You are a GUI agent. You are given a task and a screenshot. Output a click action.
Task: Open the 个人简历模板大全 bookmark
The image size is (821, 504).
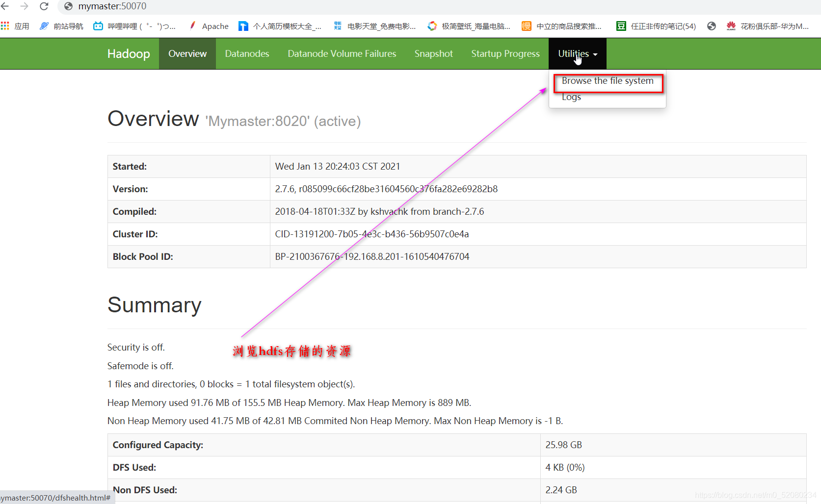(x=280, y=26)
